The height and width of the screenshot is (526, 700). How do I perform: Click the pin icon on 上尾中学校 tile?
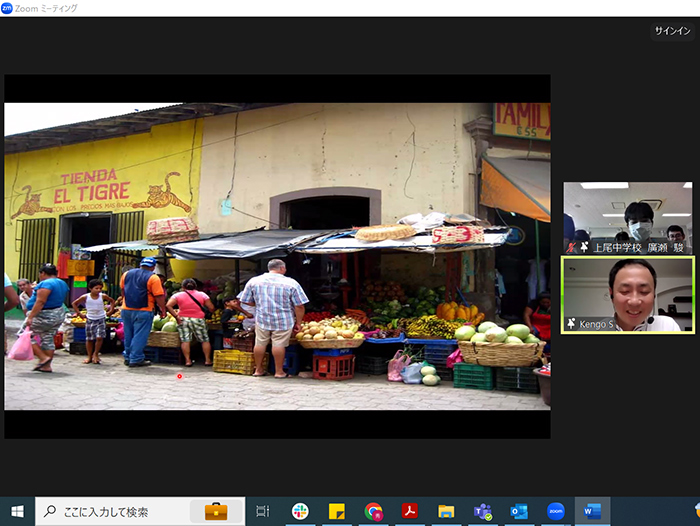(x=583, y=247)
